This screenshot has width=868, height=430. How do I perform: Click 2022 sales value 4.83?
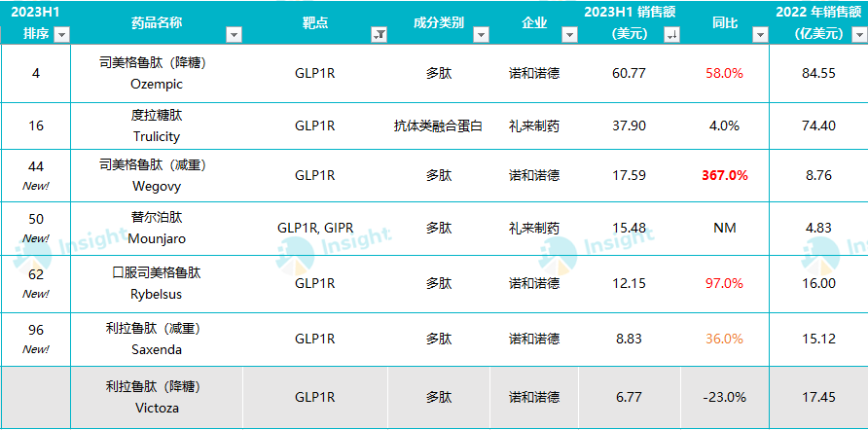[x=818, y=228]
